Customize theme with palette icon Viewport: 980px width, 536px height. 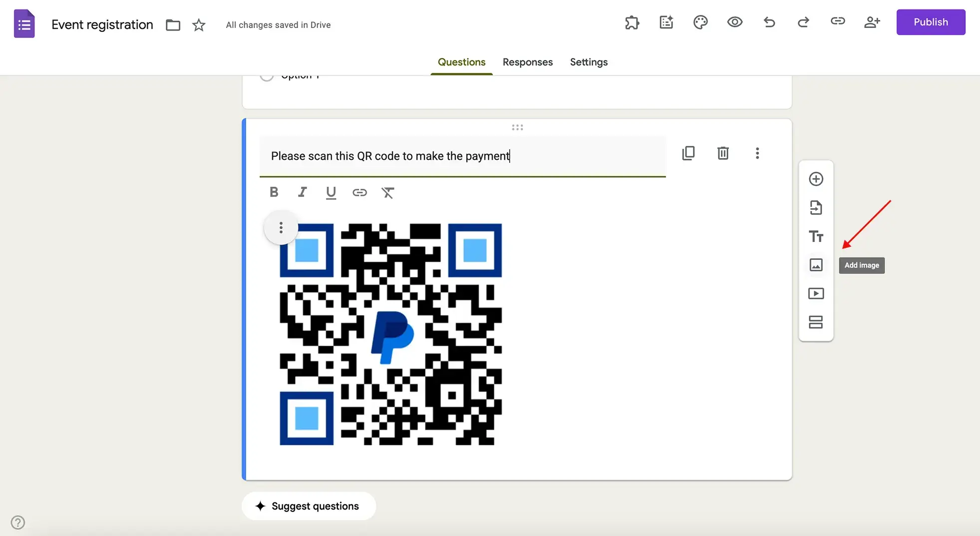pyautogui.click(x=700, y=22)
